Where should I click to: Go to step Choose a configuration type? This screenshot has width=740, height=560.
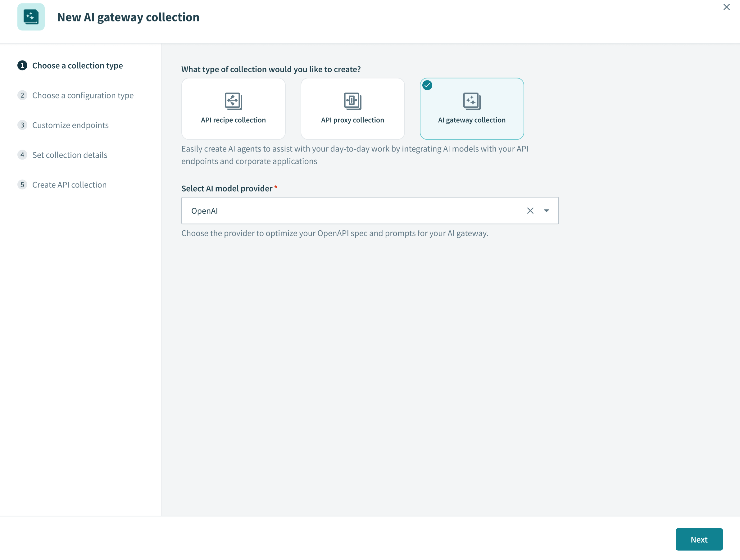pyautogui.click(x=75, y=95)
